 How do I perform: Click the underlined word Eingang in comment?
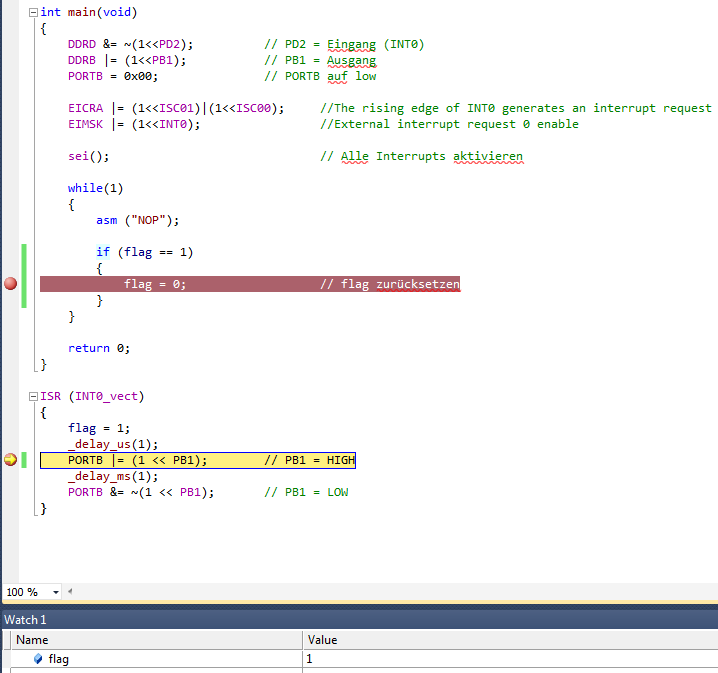354,44
